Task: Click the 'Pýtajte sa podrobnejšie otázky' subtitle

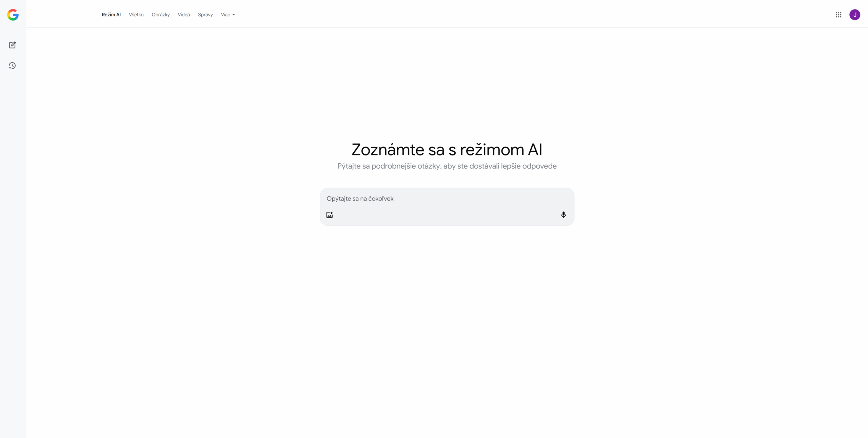Action: click(447, 166)
